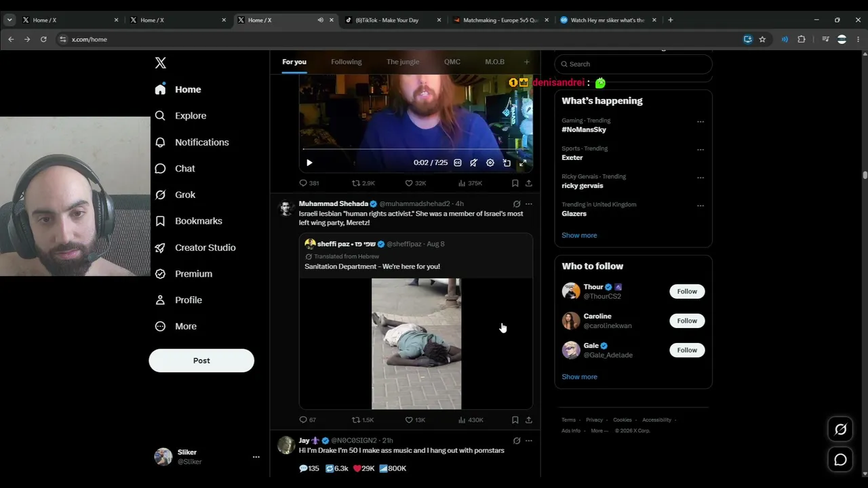Switch to the M.O.B timeline tab
868x488 pixels.
pos(494,62)
